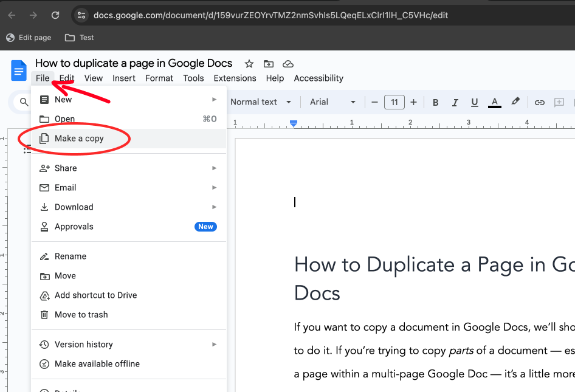Open the Insert menu

pos(124,78)
